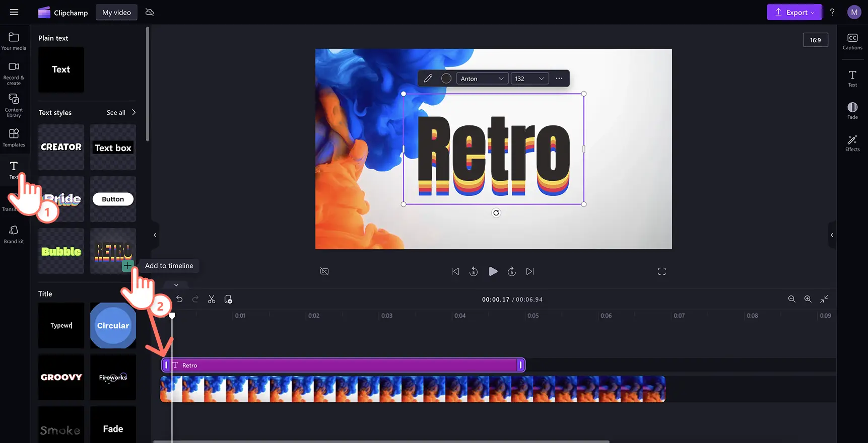Click the 0:04 mark on timeline ruler

click(x=460, y=316)
